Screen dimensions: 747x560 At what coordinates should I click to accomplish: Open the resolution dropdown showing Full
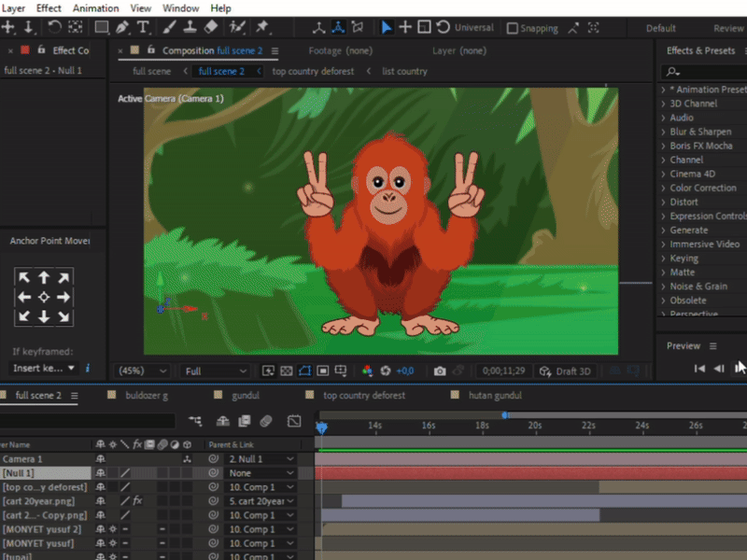pyautogui.click(x=216, y=371)
